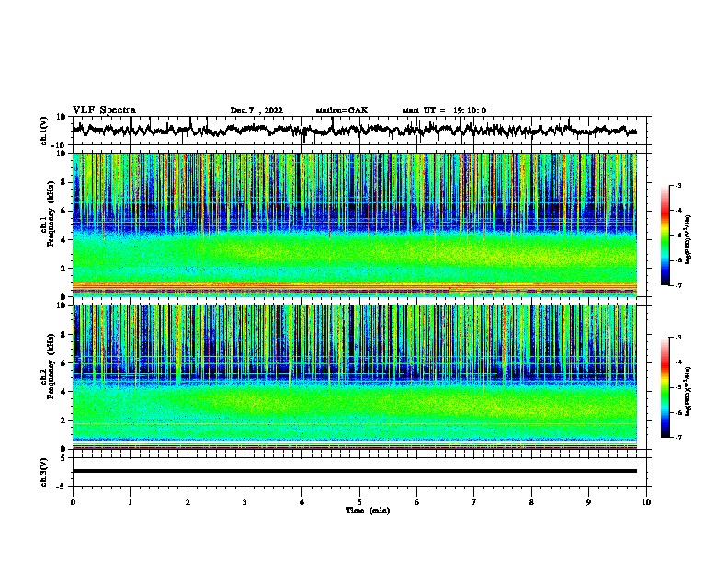Viewport: 728px width, 563px height.
Task: Click the "VLF Spectra" plot title
Action: coord(104,110)
